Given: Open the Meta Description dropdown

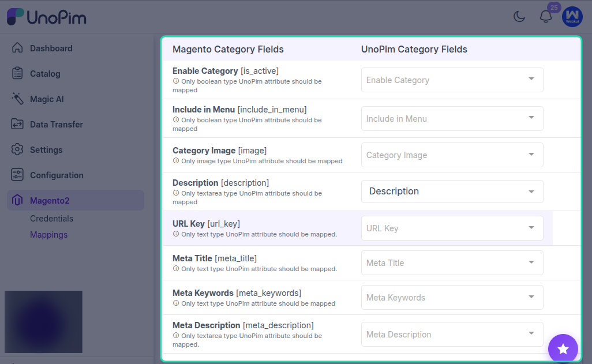Looking at the screenshot, I should click(x=452, y=334).
